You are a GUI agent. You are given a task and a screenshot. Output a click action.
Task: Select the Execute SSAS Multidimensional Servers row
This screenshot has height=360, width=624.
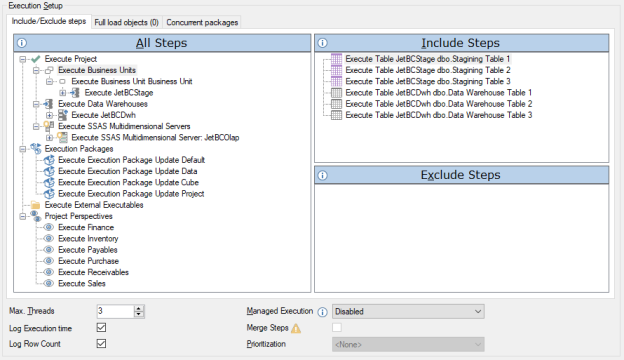click(x=124, y=126)
